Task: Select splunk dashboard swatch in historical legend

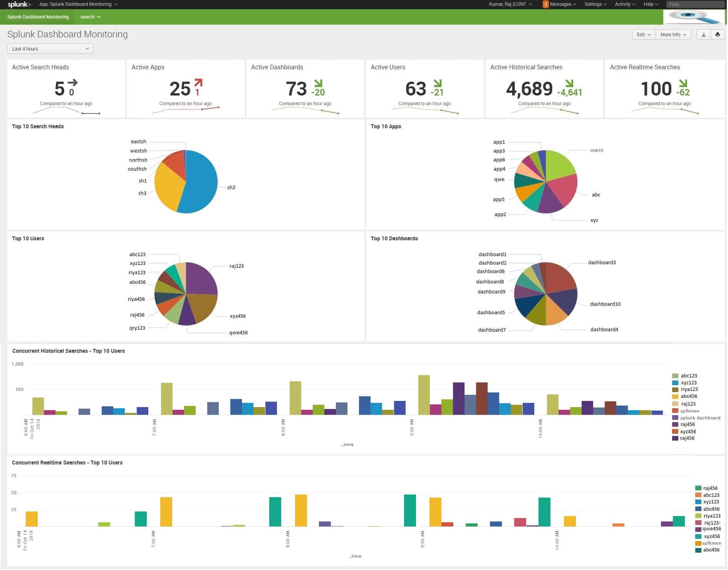Action: pos(676,418)
